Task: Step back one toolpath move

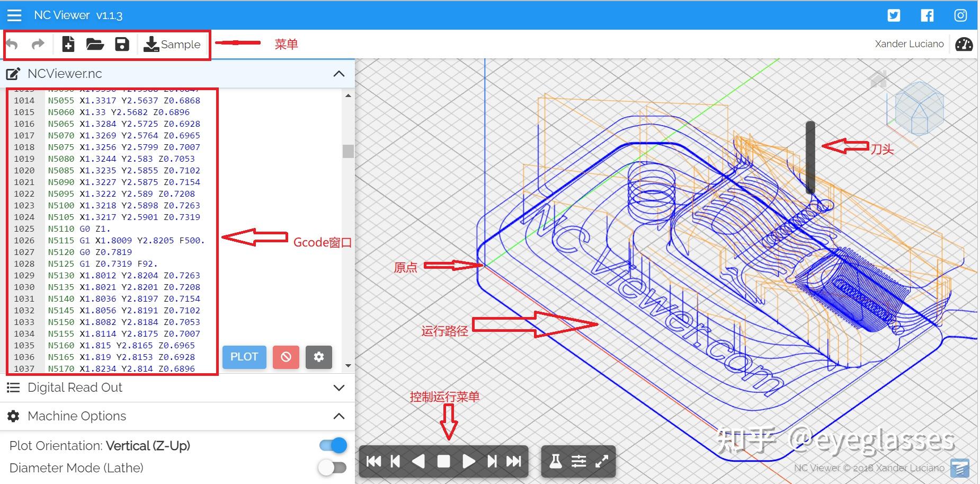Action: click(x=395, y=461)
